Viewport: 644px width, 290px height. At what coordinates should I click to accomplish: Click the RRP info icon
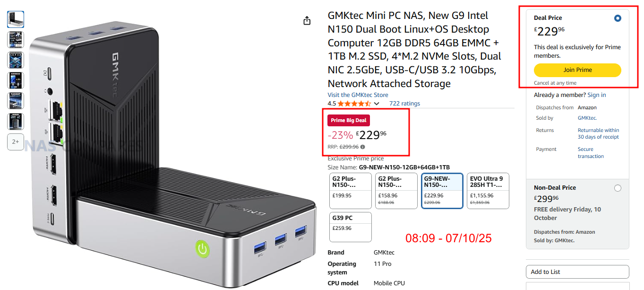[363, 147]
